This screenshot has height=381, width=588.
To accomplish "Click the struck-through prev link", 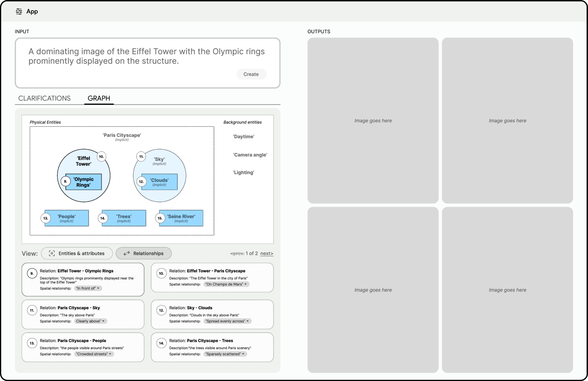I will tap(237, 254).
